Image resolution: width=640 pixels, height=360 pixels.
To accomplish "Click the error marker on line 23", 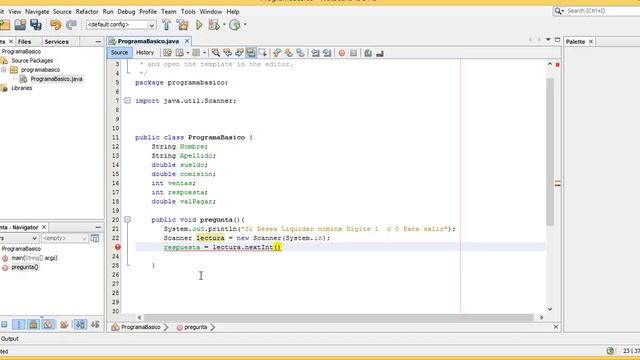I will (x=118, y=247).
